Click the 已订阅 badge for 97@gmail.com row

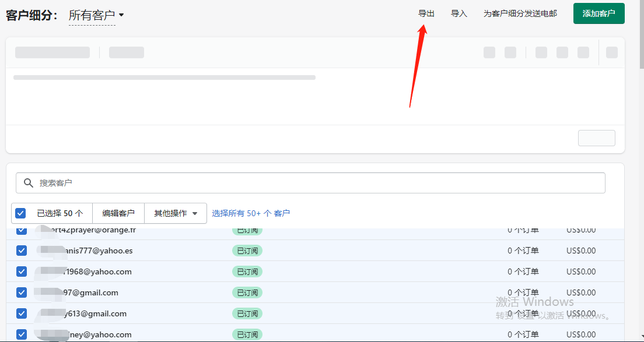(247, 292)
